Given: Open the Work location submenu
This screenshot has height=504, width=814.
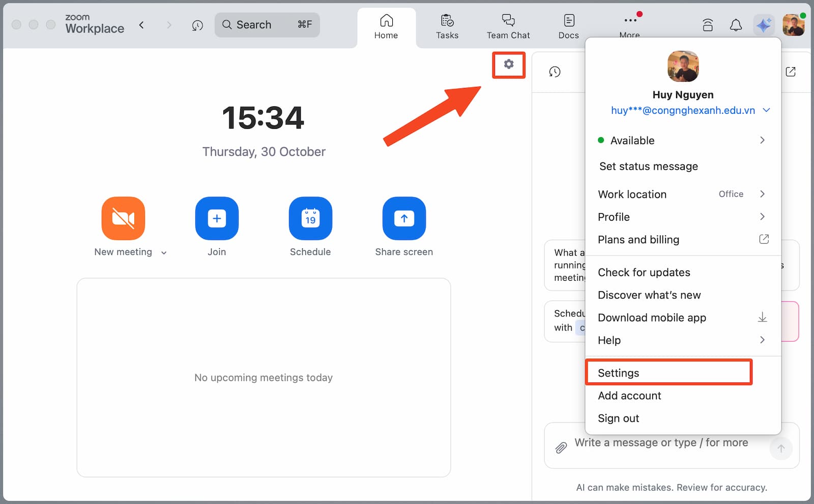Looking at the screenshot, I should pyautogui.click(x=762, y=194).
